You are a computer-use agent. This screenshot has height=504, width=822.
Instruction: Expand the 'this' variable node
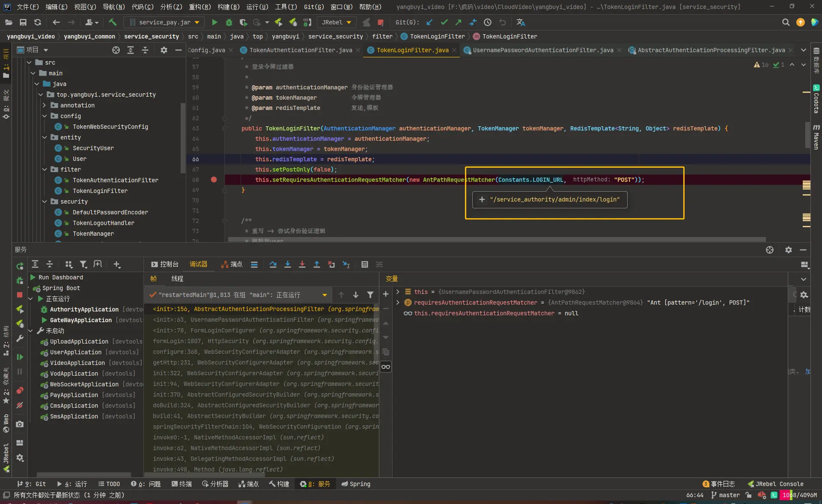click(398, 292)
